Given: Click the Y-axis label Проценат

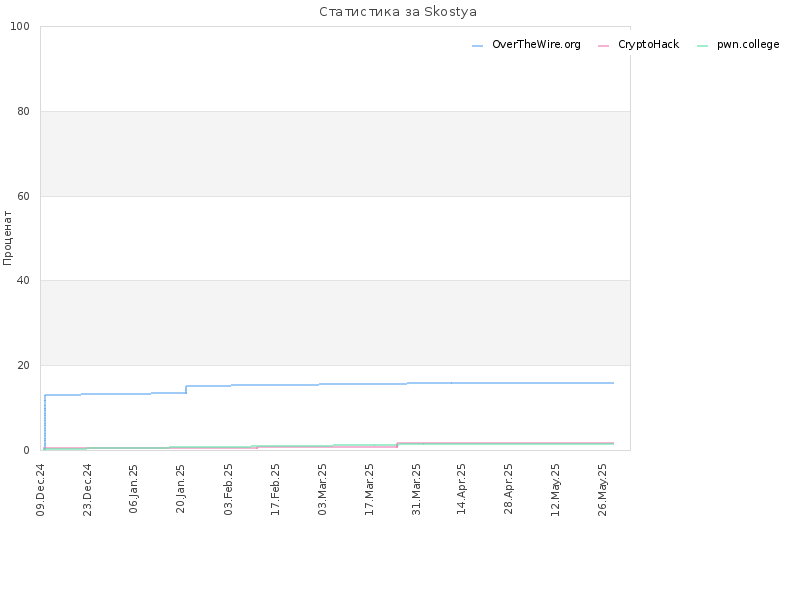Looking at the screenshot, I should click(7, 238).
